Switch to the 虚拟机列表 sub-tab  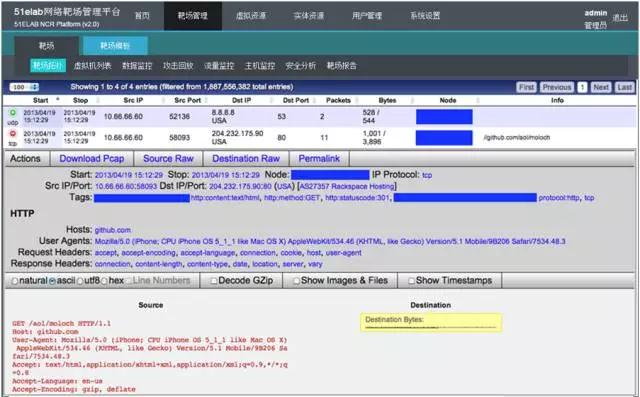click(92, 66)
